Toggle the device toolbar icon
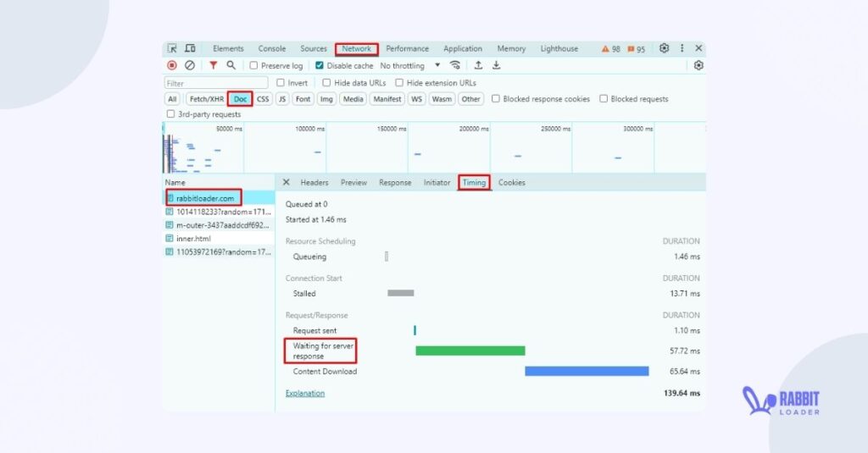Image resolution: width=868 pixels, height=453 pixels. tap(190, 48)
